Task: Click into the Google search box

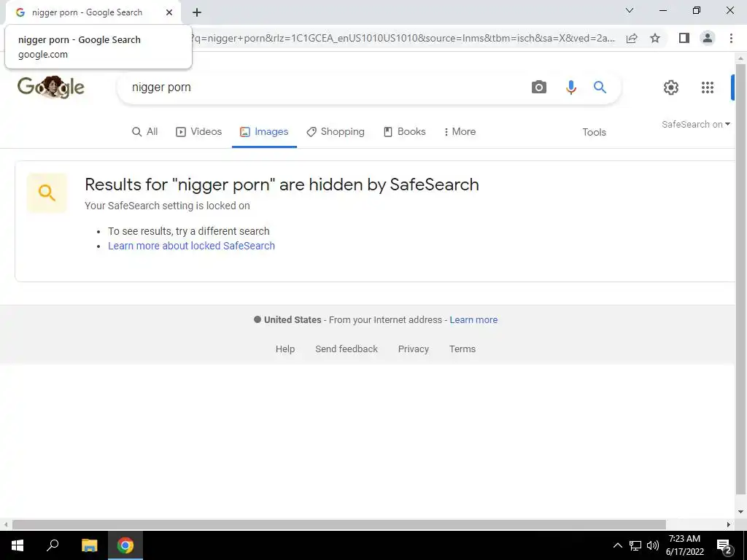Action: tap(324, 87)
